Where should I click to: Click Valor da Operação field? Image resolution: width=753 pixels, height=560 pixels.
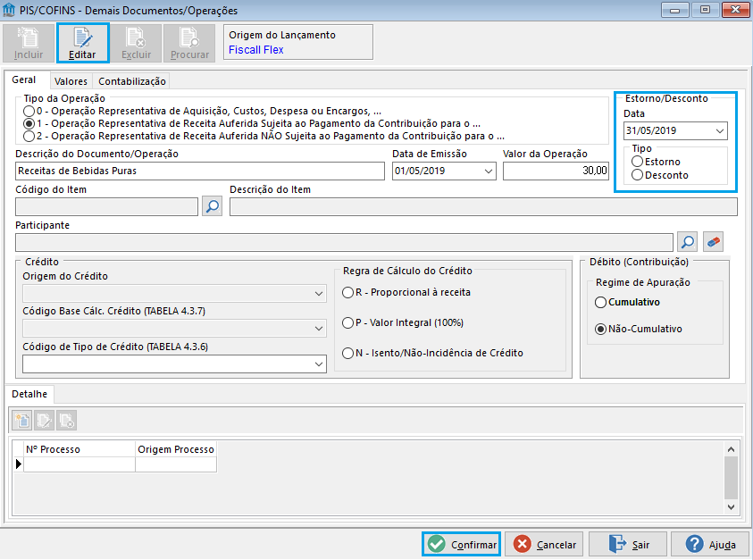click(556, 171)
